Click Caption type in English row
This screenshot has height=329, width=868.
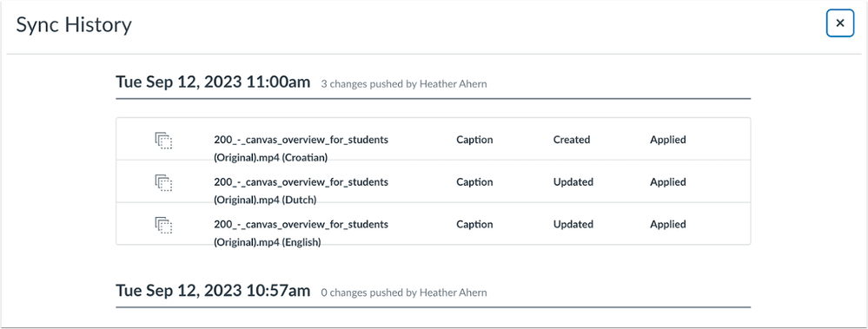(474, 225)
